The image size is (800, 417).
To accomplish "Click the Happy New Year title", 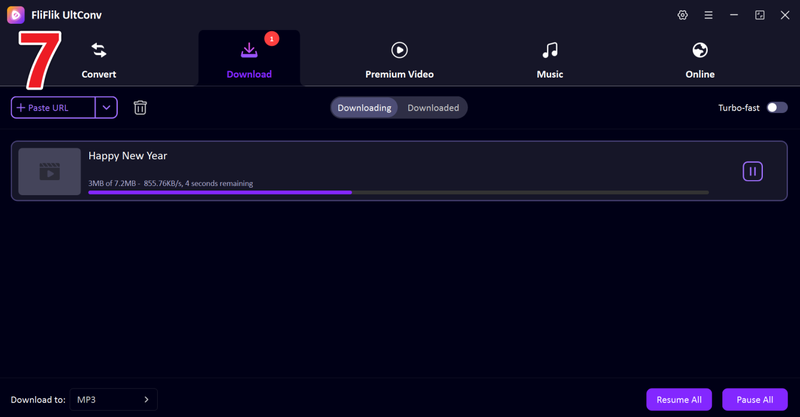I will click(128, 156).
